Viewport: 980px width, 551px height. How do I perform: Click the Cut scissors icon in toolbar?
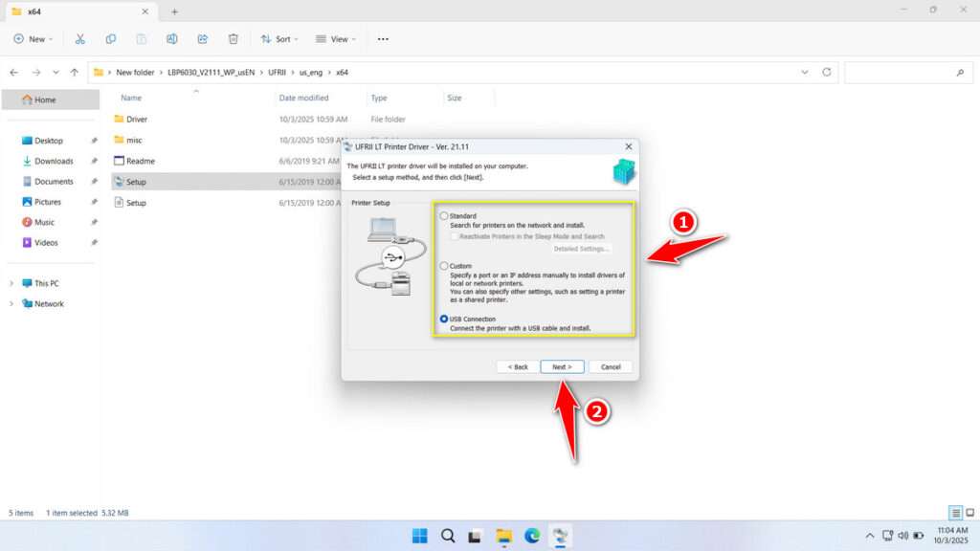80,39
